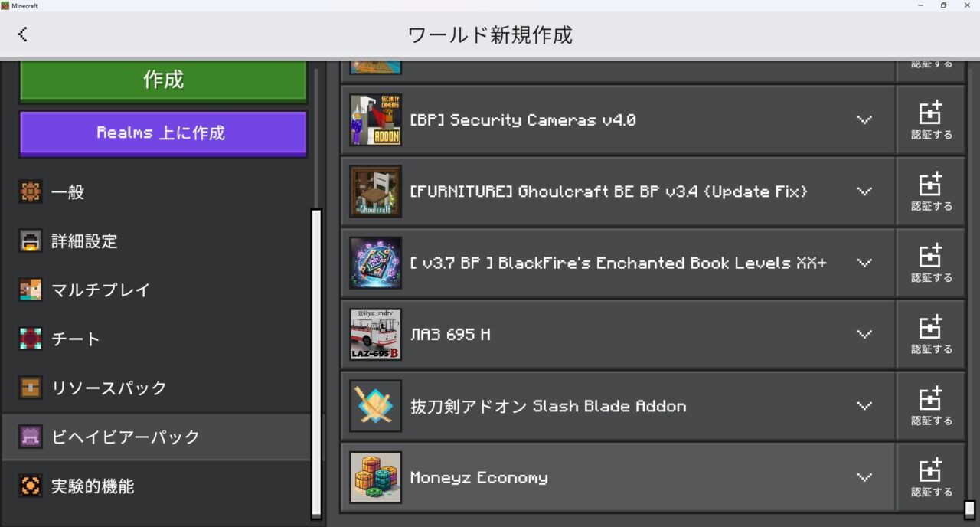Go back with the arrow icon
This screenshot has width=980, height=527.
click(22, 34)
